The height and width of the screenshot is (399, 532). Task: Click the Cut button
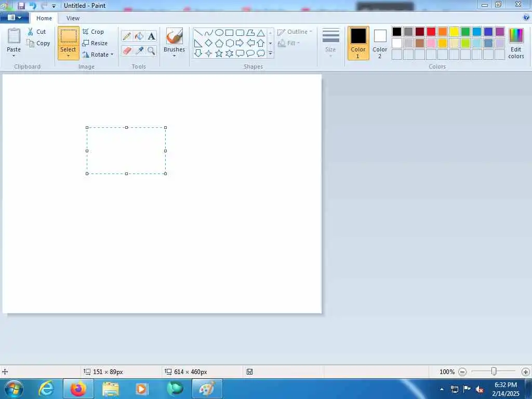(37, 32)
